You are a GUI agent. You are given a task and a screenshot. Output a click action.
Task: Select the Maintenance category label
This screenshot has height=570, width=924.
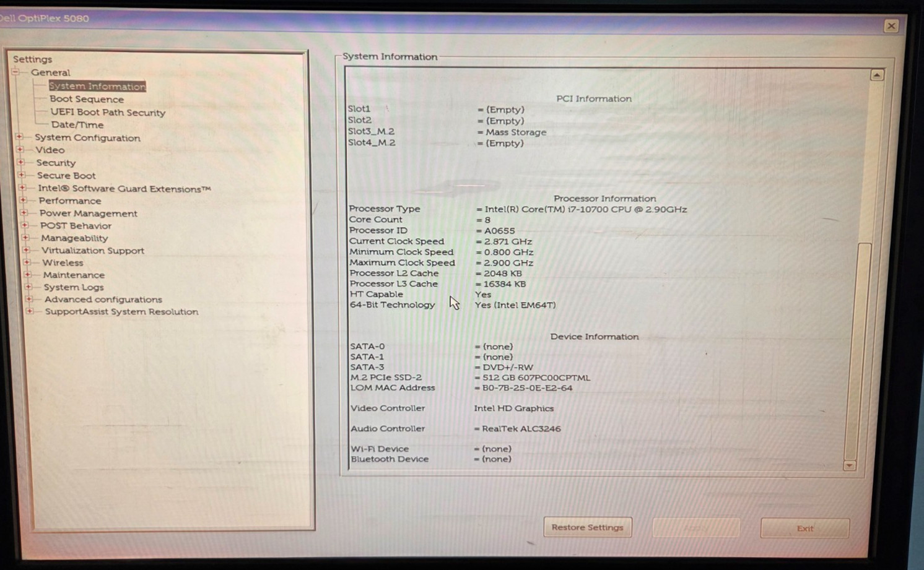pos(74,275)
